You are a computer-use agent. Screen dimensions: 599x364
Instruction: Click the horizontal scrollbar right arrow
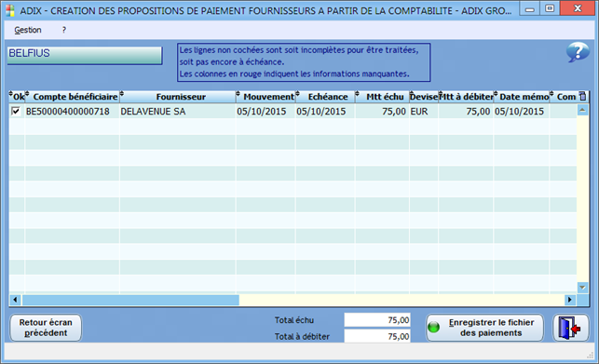click(x=570, y=300)
